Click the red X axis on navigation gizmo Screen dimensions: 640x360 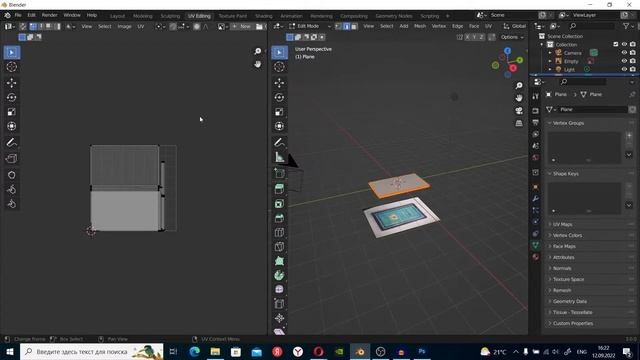pyautogui.click(x=513, y=68)
